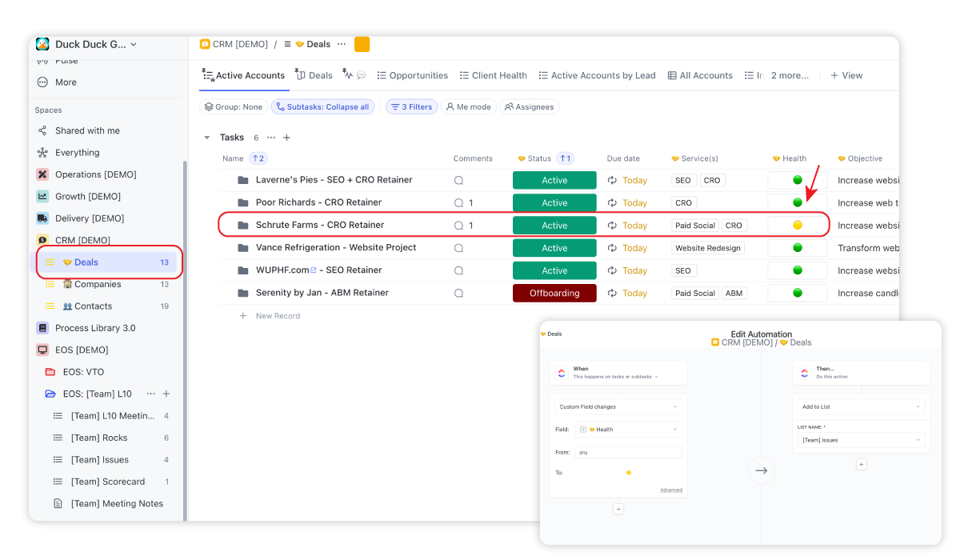960x560 pixels.
Task: Open CRM [DEMO] breadcrumb in header
Action: click(x=234, y=44)
